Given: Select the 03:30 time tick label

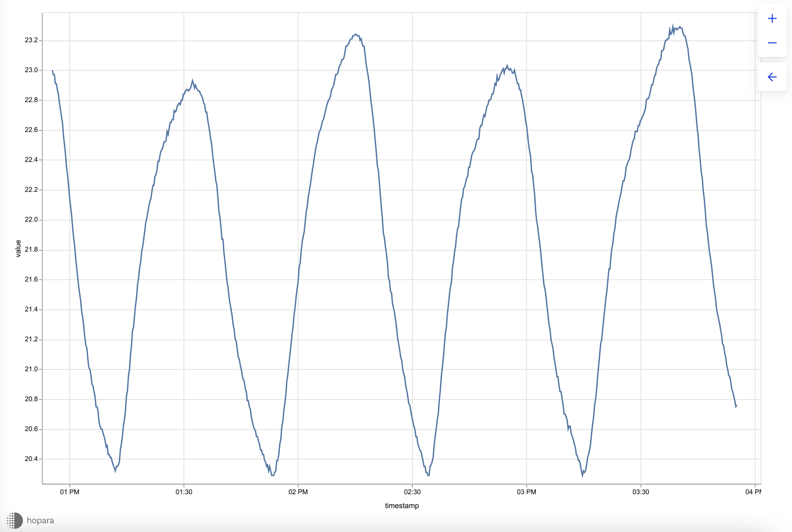Looking at the screenshot, I should pos(640,492).
